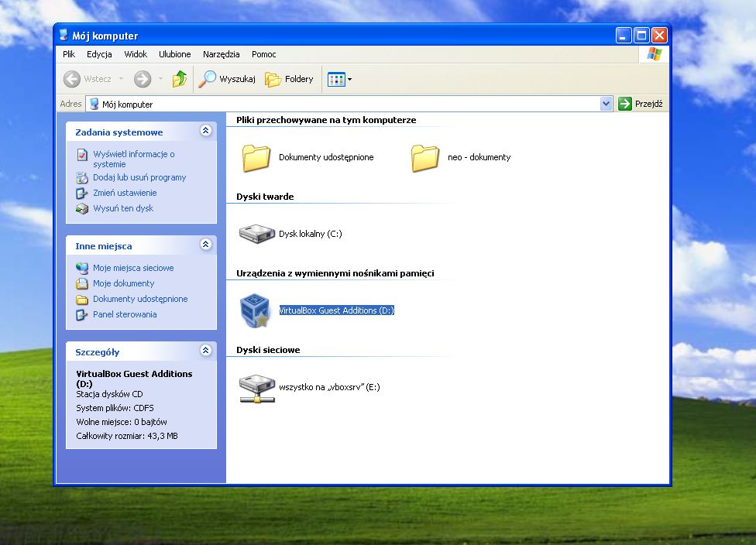This screenshot has width=756, height=545.
Task: Click the Szczegóły panel header text
Action: point(98,352)
